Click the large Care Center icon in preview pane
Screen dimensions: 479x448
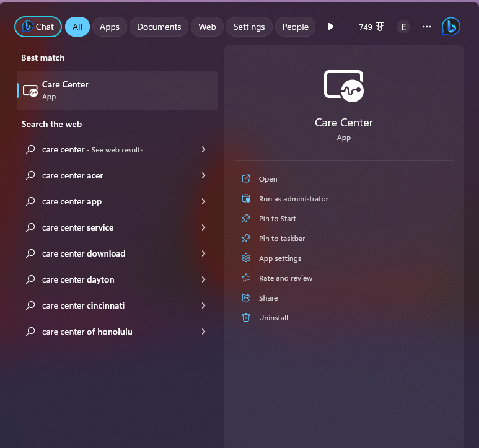pyautogui.click(x=344, y=86)
